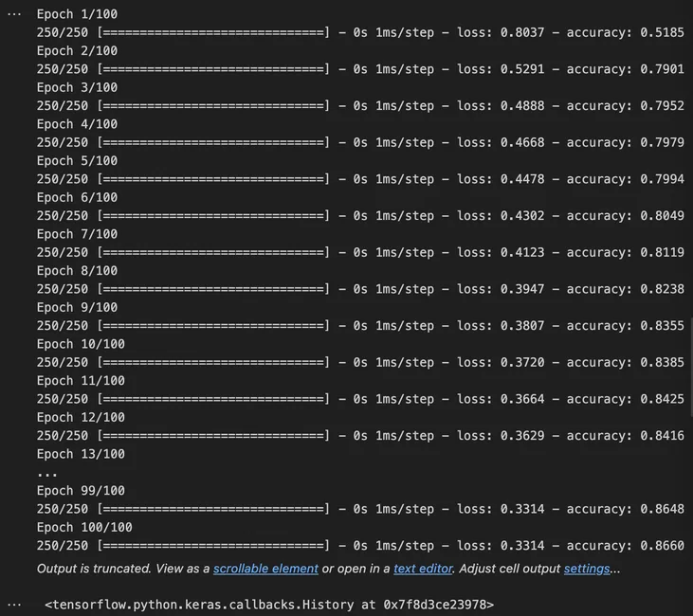Click the loss value 0.4478

[x=522, y=179]
